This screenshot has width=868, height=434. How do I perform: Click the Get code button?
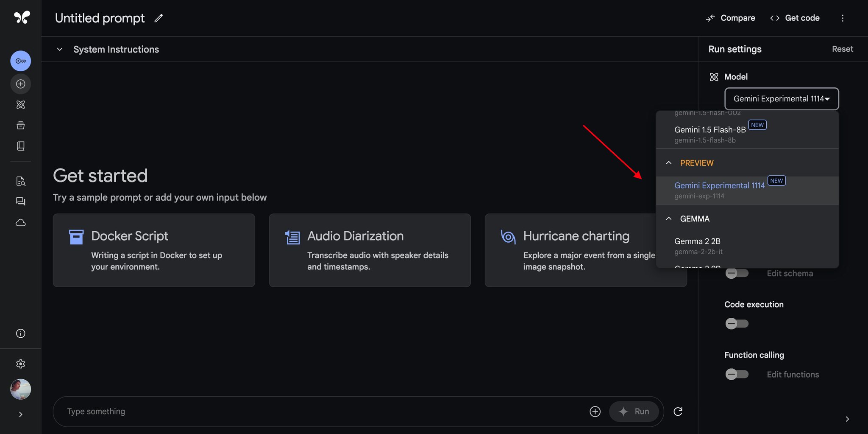(795, 18)
